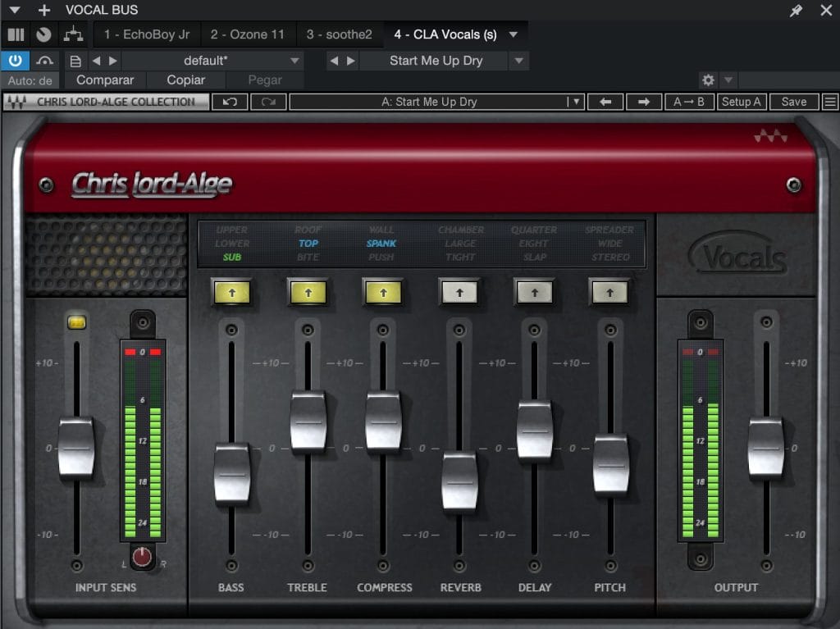Open the settings gear icon

tap(708, 80)
